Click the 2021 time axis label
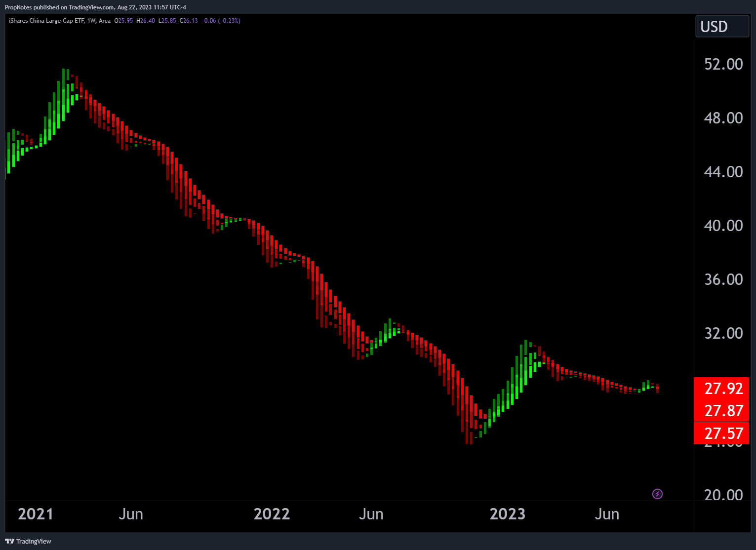Image resolution: width=756 pixels, height=550 pixels. [36, 514]
